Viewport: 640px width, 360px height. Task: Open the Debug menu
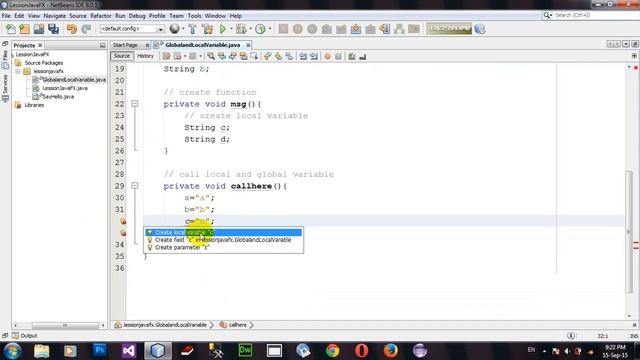[137, 16]
